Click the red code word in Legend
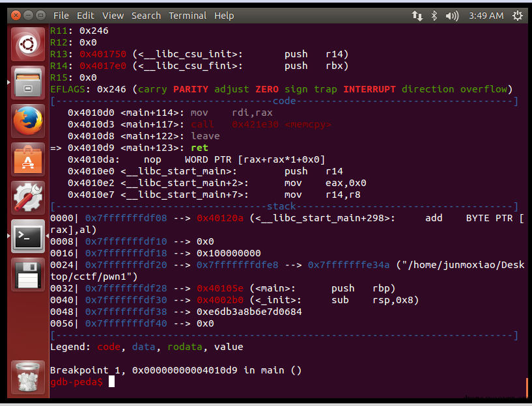This screenshot has width=532, height=406. pyautogui.click(x=109, y=347)
